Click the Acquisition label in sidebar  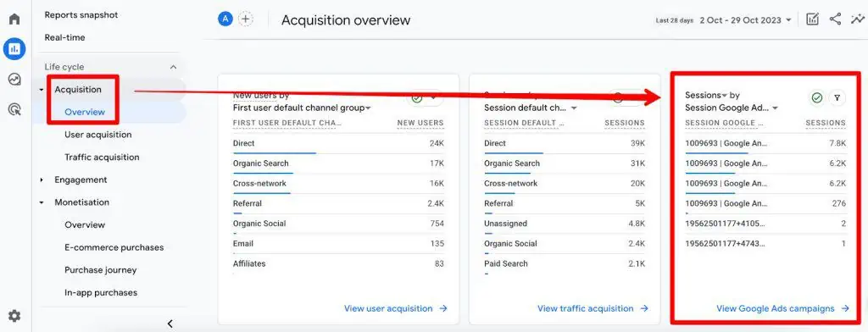click(78, 90)
